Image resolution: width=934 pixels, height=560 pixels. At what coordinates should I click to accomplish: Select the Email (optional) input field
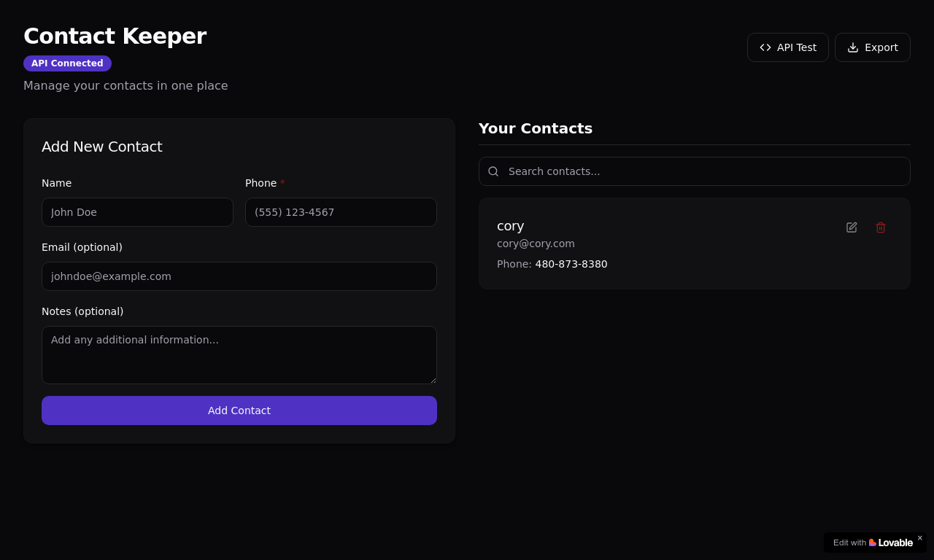239,276
